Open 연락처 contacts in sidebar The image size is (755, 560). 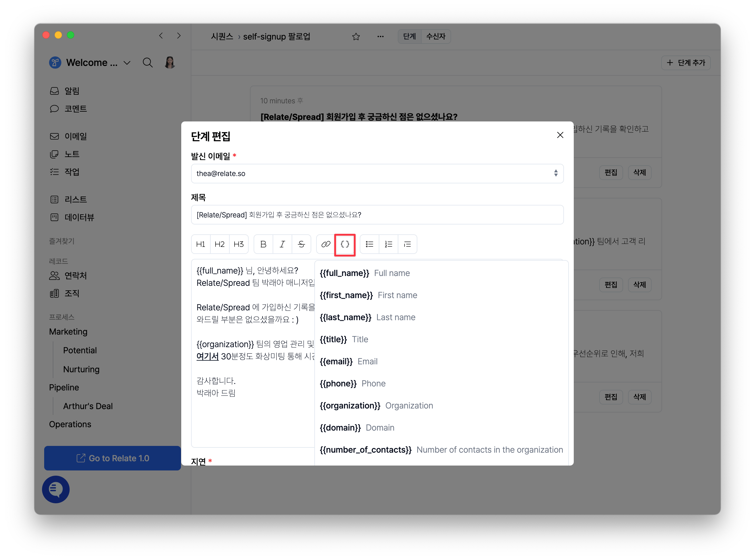click(x=68, y=276)
